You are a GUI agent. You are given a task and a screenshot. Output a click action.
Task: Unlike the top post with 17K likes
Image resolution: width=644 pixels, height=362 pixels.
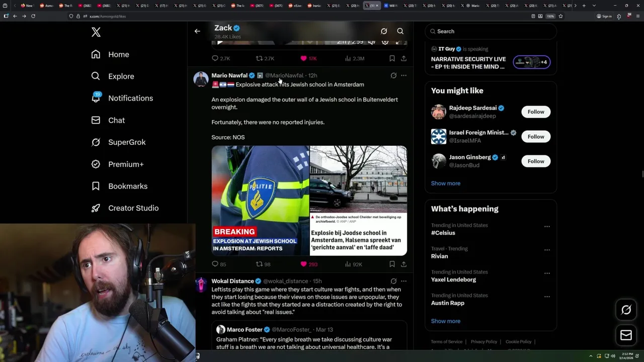point(308,58)
